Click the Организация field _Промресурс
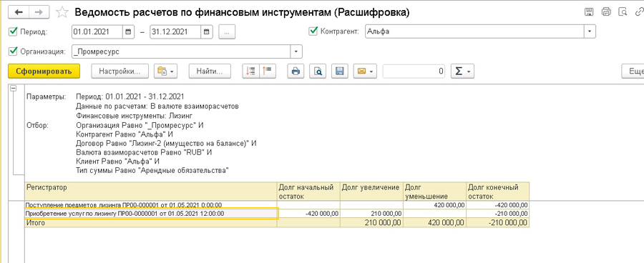The height and width of the screenshot is (263, 644). tap(182, 51)
